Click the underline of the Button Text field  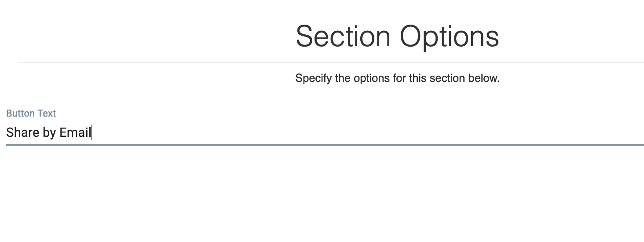click(x=325, y=144)
